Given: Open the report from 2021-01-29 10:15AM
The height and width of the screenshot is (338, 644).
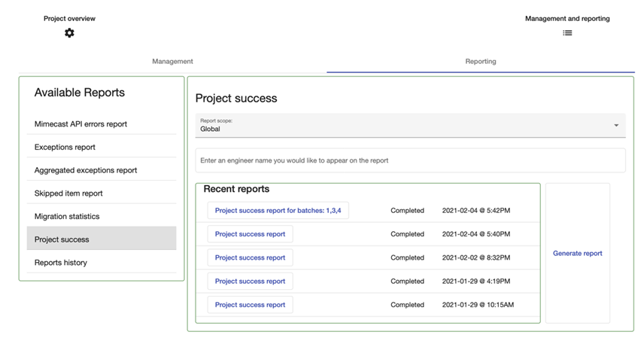Looking at the screenshot, I should (x=250, y=305).
